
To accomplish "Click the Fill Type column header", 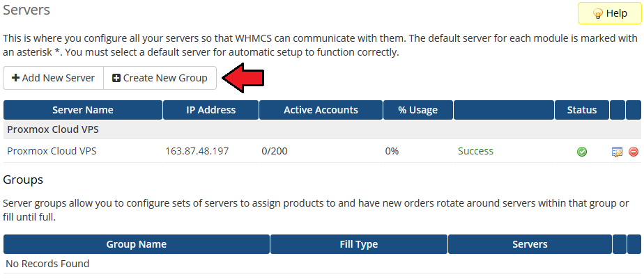I will pyautogui.click(x=358, y=244).
